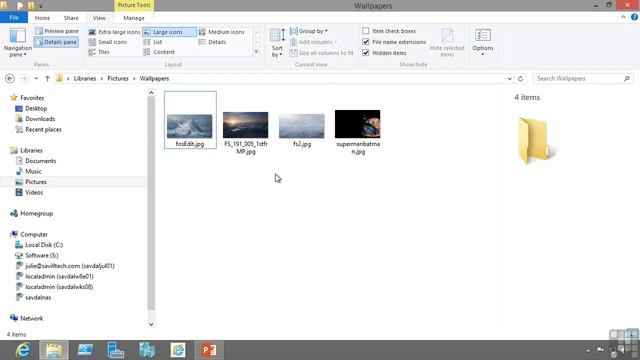Click Pictures in the address path
This screenshot has width=640, height=360.
pos(118,78)
